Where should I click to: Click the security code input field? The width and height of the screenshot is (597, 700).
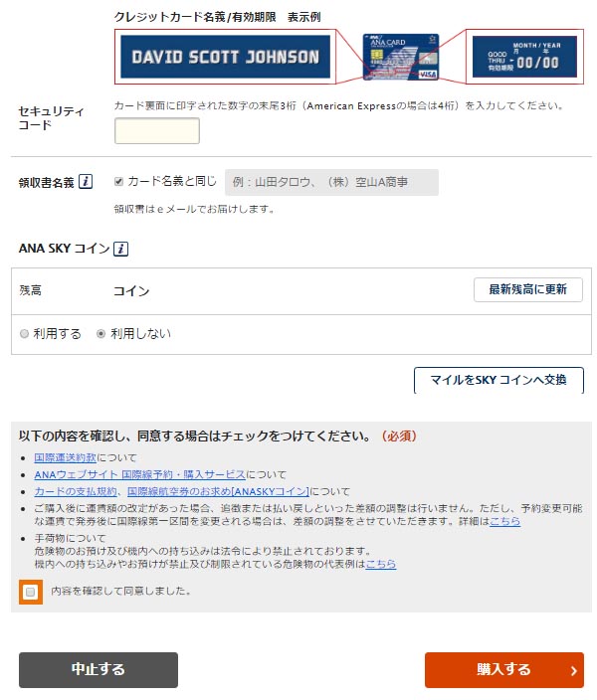click(x=157, y=131)
